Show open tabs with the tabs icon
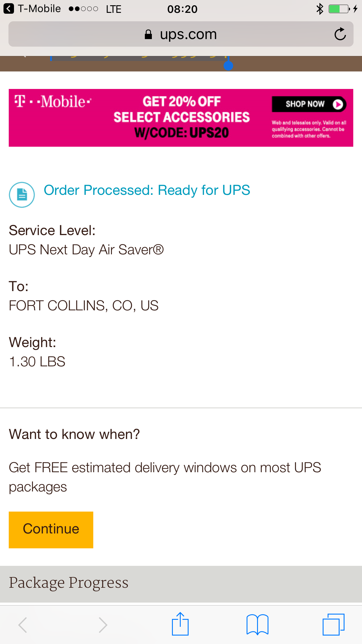362x644 pixels. 333,624
